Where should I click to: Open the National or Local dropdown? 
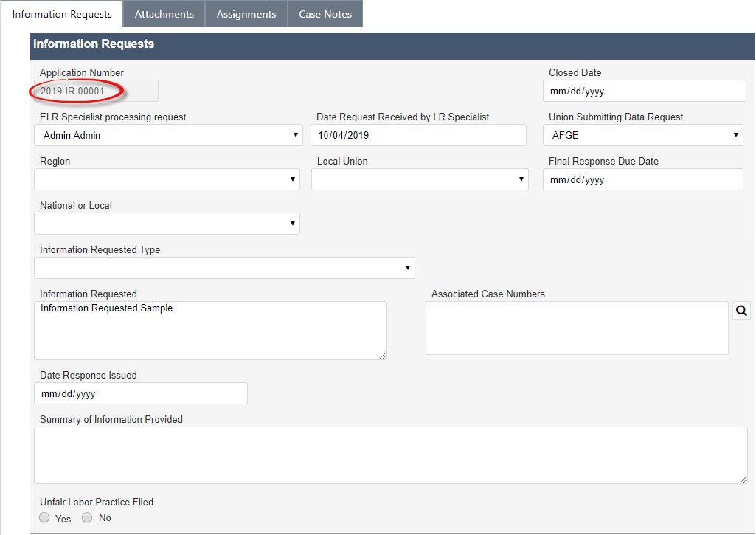pos(167,224)
